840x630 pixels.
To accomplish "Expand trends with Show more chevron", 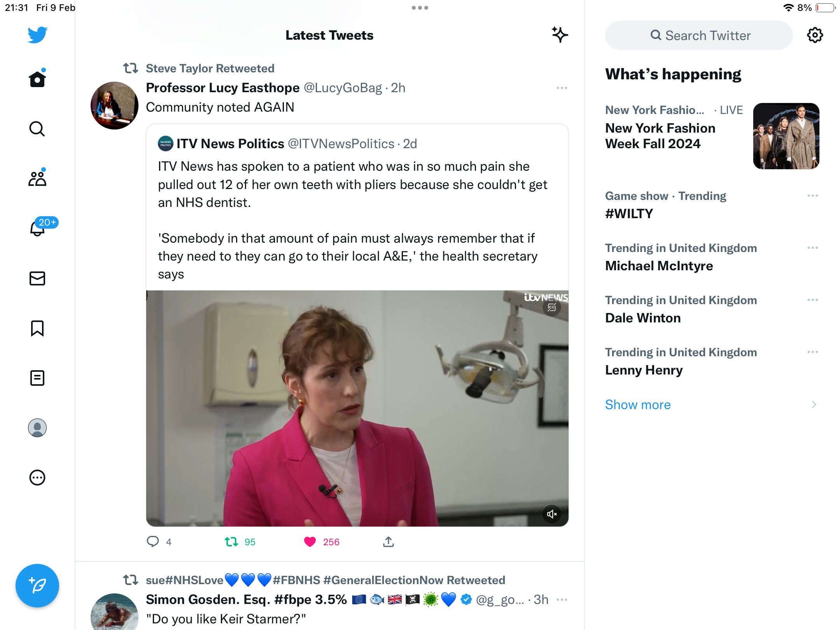I will pyautogui.click(x=814, y=404).
